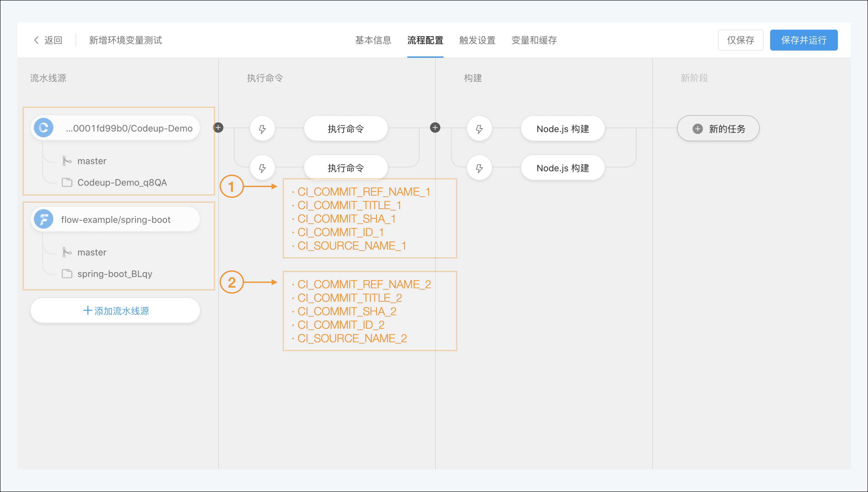Click pipeline name 新增环境变量测试
Viewport: 868px width, 492px height.
126,40
